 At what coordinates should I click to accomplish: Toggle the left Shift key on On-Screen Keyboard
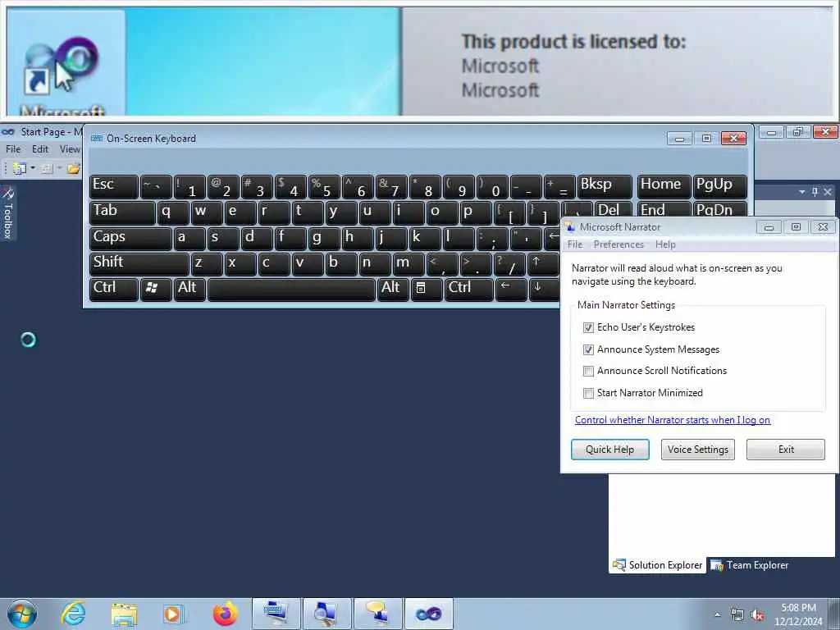pyautogui.click(x=139, y=263)
